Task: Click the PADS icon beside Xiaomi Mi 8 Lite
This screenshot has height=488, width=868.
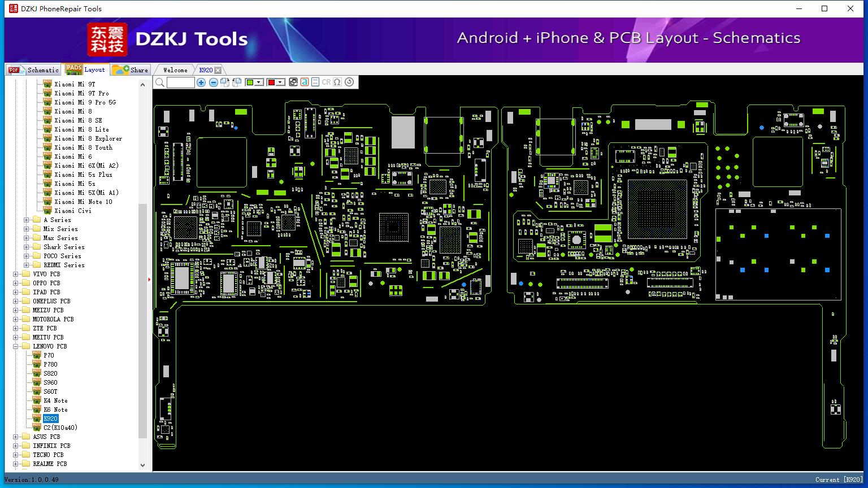Action: tap(47, 129)
